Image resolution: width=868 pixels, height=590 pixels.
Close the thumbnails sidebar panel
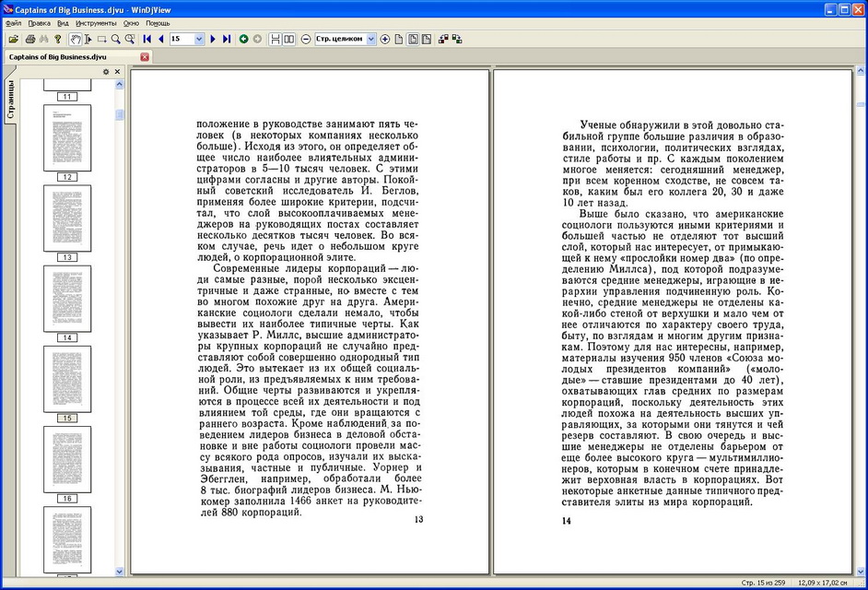pos(117,72)
